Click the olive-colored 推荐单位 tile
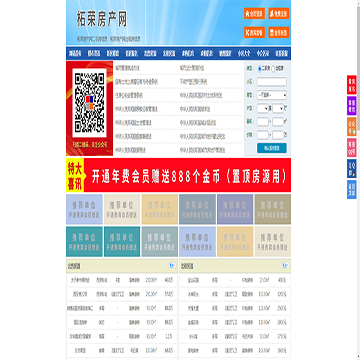The width and height of the screenshot is (360, 360). (273, 209)
